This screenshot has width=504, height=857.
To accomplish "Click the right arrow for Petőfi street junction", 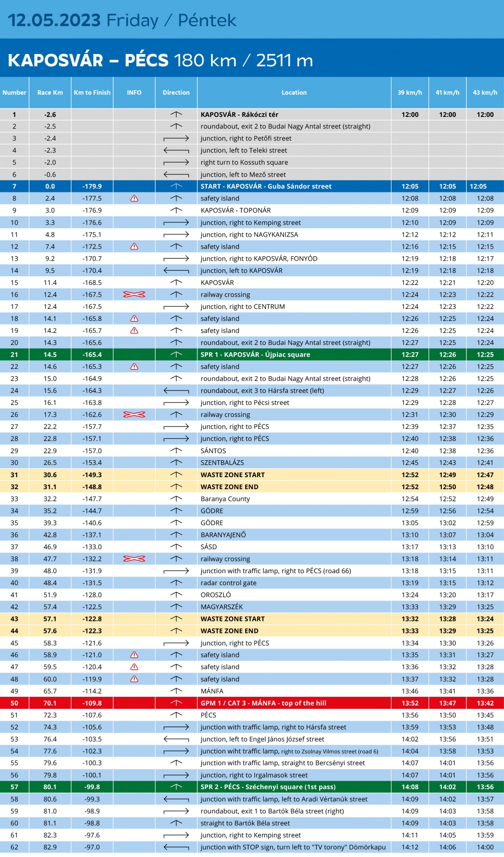I will (x=176, y=138).
